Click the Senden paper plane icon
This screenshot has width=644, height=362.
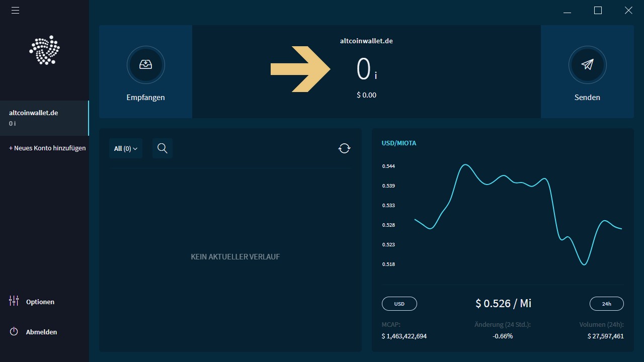[x=587, y=65]
